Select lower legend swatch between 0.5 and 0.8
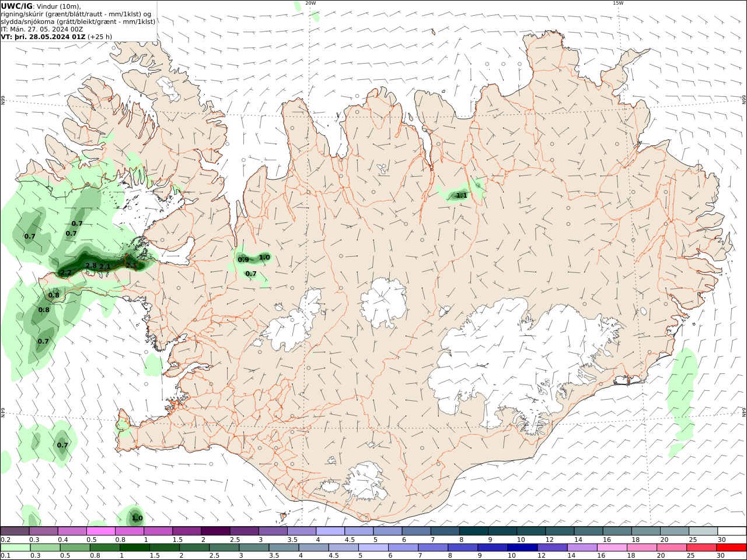 tap(75, 548)
